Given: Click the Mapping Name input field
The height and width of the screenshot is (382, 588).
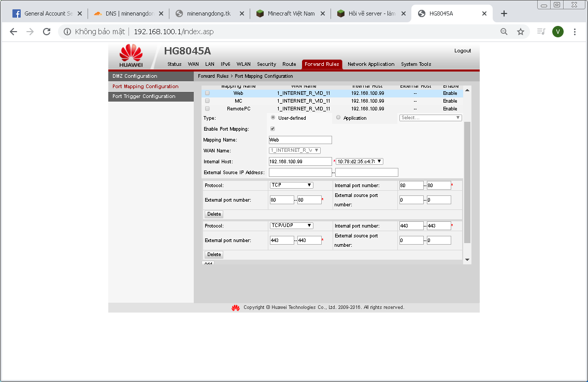Looking at the screenshot, I should tap(300, 140).
